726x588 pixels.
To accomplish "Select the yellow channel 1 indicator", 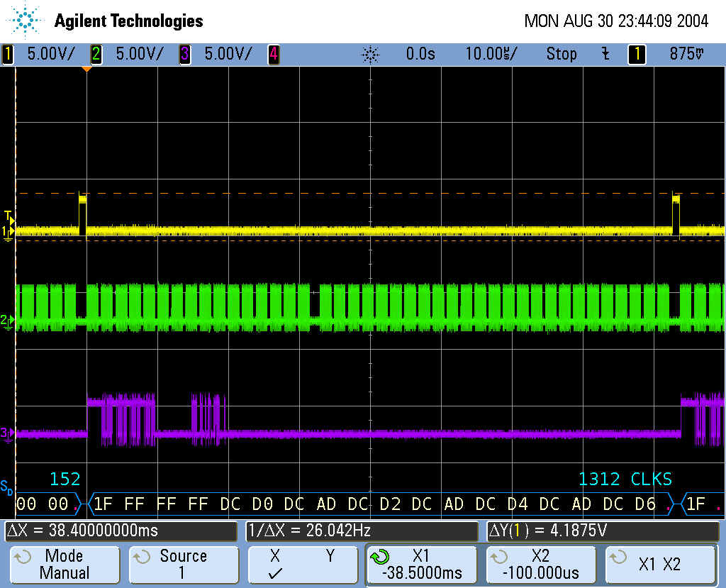I will click(8, 54).
